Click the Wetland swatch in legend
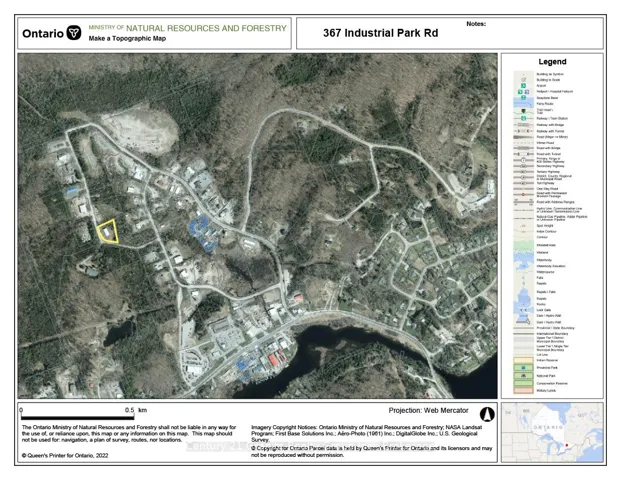 coord(522,253)
